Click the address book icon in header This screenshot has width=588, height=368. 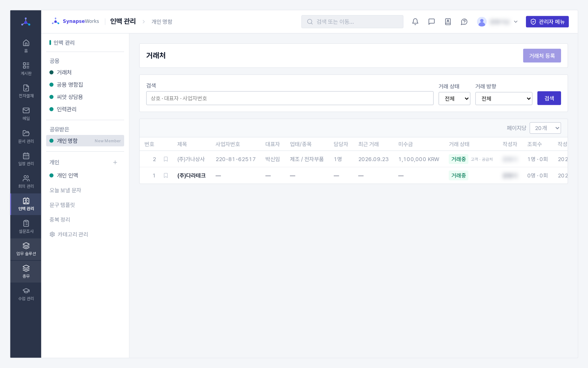pos(448,22)
